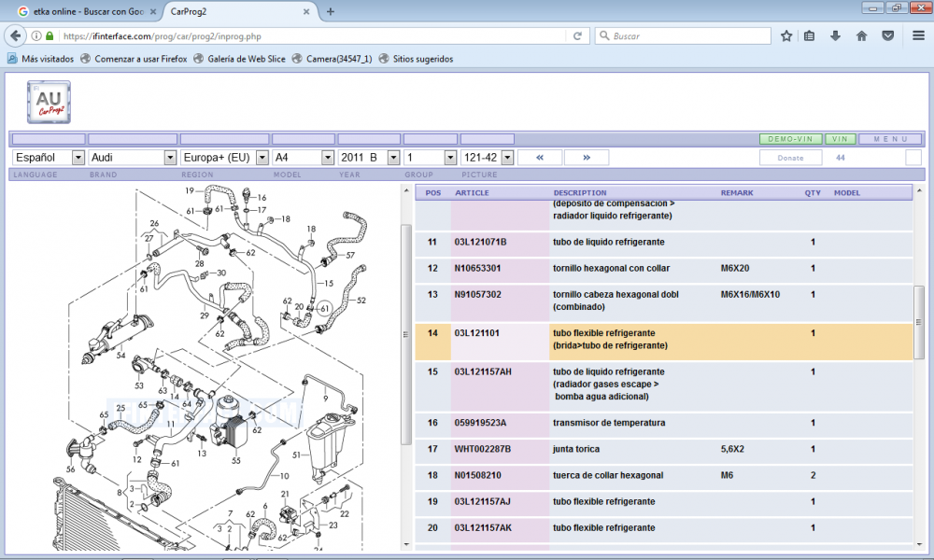Screen dimensions: 934x560
Task: Click the AU CarProg2 logo
Action: pos(49,102)
